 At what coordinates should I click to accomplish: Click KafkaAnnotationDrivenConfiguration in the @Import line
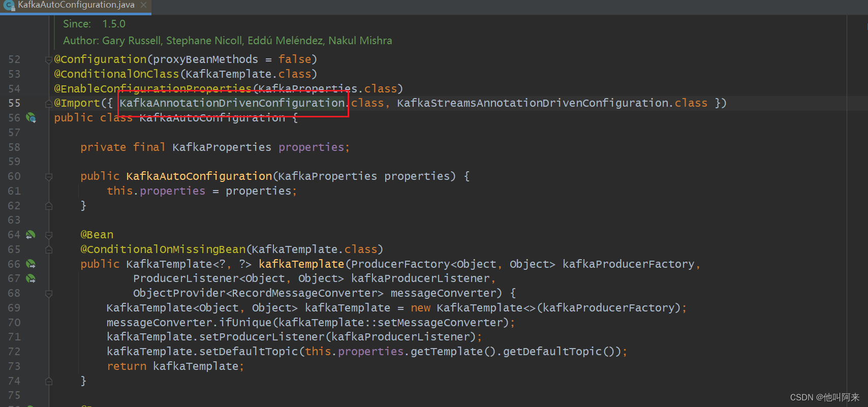pos(232,103)
